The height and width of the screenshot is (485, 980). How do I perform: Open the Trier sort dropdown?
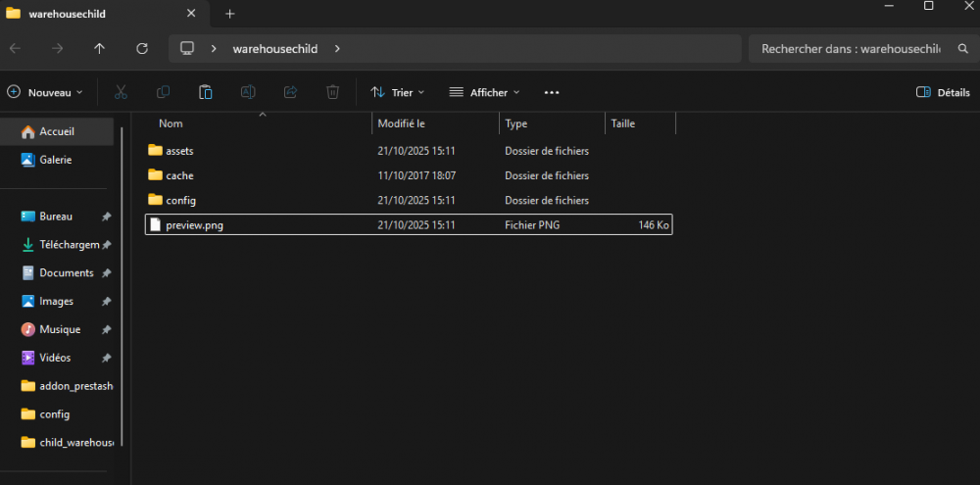(398, 92)
